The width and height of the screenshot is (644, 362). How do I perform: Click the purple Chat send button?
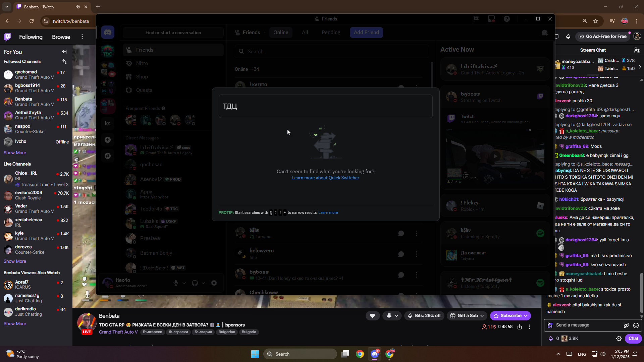tap(633, 338)
